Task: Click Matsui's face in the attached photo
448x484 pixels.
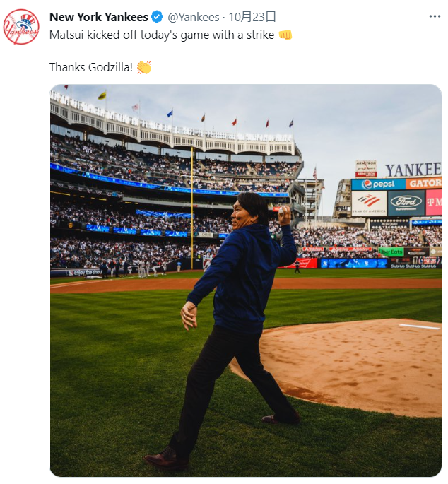Action: point(241,213)
